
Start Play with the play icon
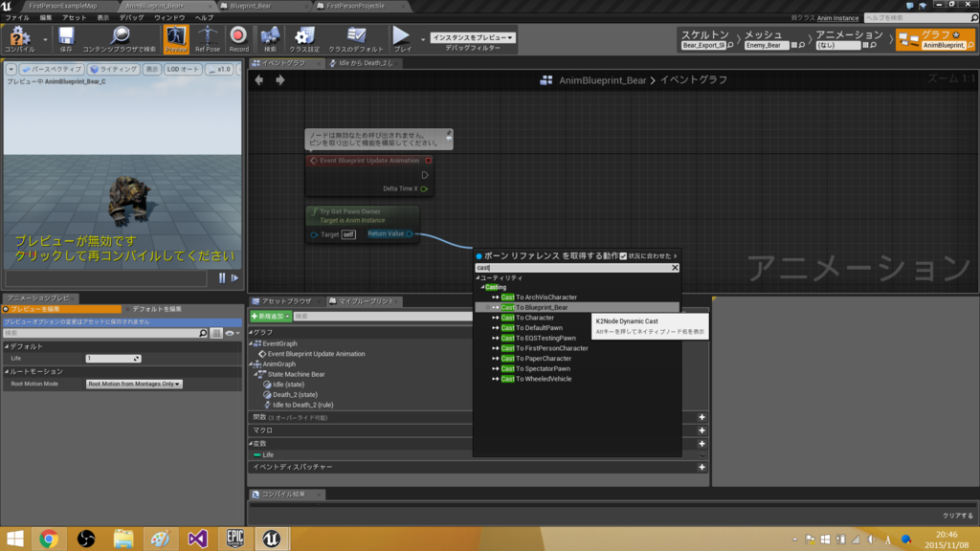[402, 38]
